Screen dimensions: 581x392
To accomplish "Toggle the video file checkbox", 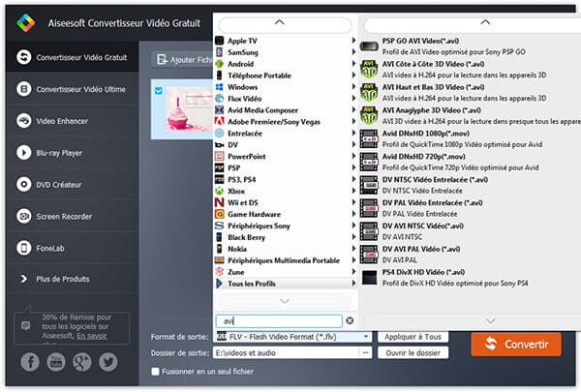I will tap(158, 92).
